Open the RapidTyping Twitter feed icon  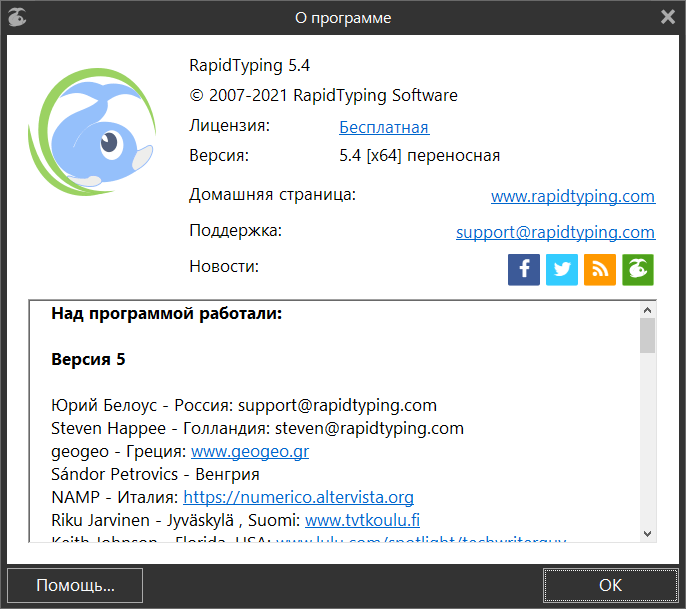point(562,270)
